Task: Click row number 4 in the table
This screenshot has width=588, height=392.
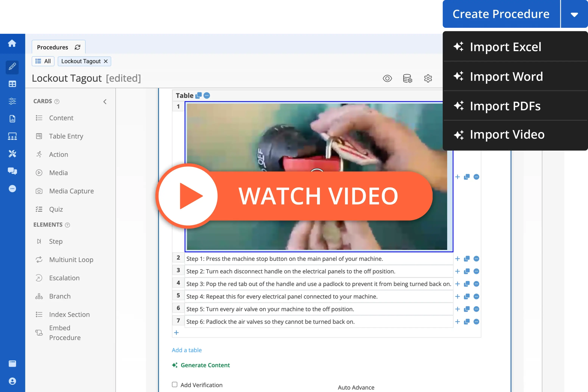Action: point(178,283)
